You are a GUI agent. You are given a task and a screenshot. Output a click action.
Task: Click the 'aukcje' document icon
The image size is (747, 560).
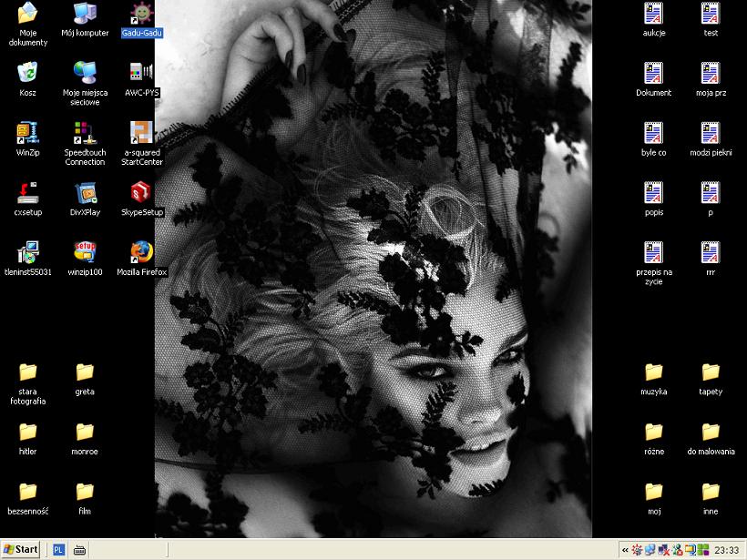coord(653,15)
